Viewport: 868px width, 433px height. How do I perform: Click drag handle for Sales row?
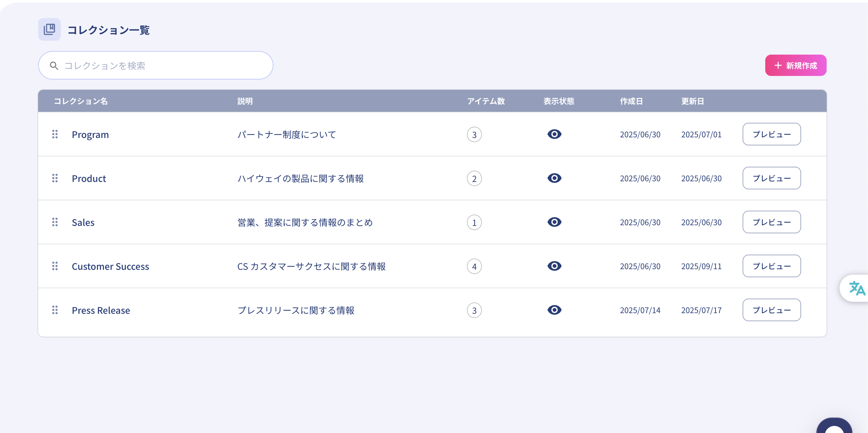coord(55,222)
